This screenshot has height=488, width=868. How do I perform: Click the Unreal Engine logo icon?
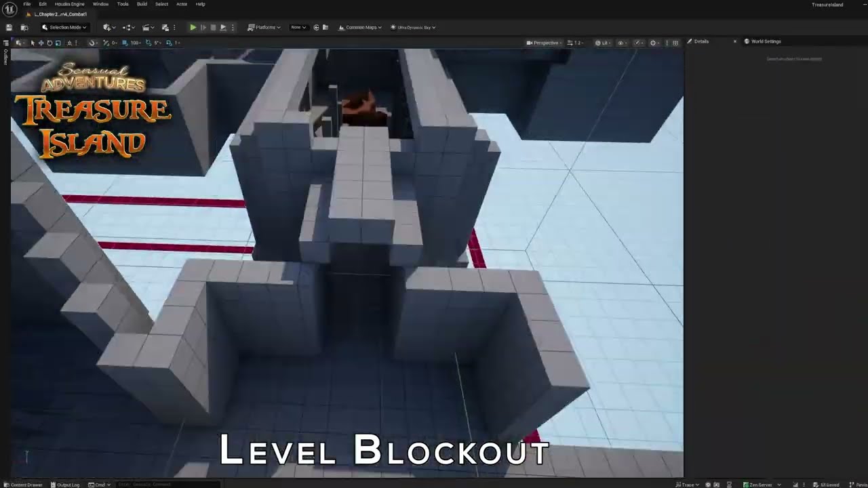[x=10, y=9]
